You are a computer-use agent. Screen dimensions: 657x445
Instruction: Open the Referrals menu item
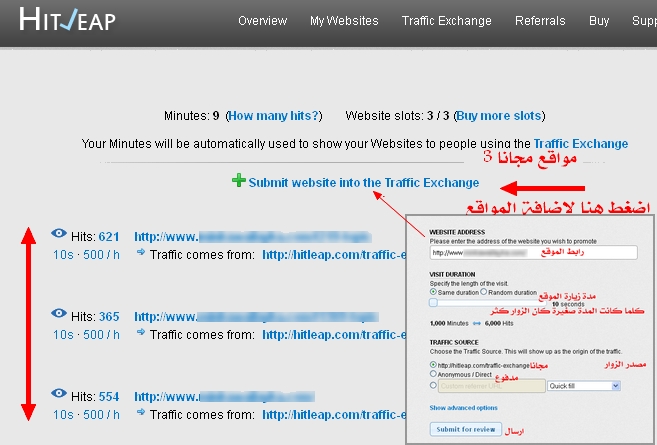(540, 21)
